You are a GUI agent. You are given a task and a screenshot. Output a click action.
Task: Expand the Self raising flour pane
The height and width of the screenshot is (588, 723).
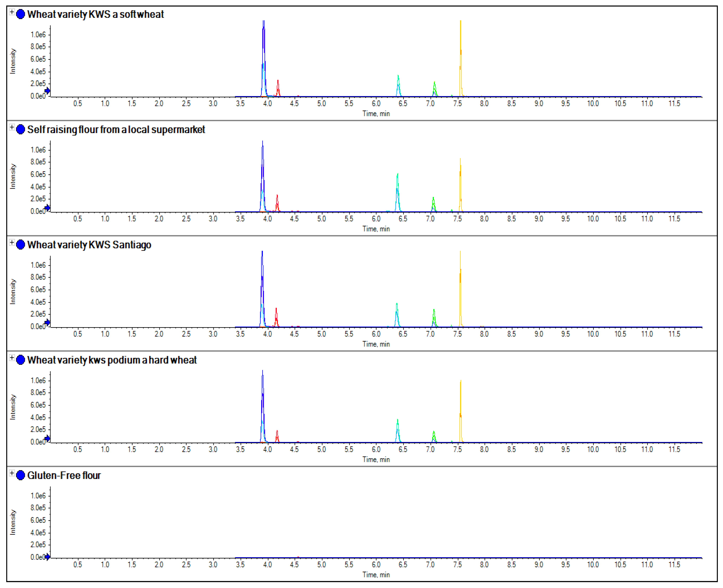(12, 127)
